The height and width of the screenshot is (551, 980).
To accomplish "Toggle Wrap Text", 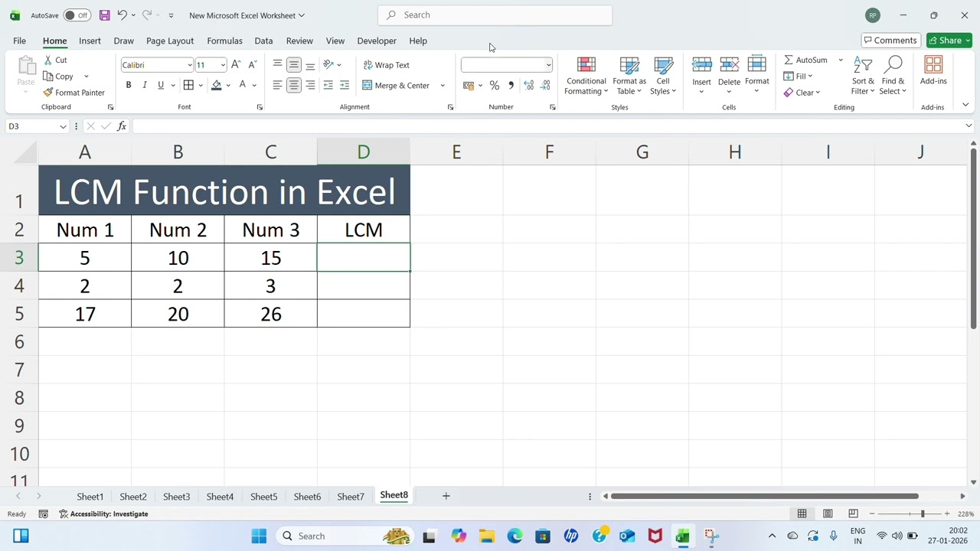I will coord(387,65).
